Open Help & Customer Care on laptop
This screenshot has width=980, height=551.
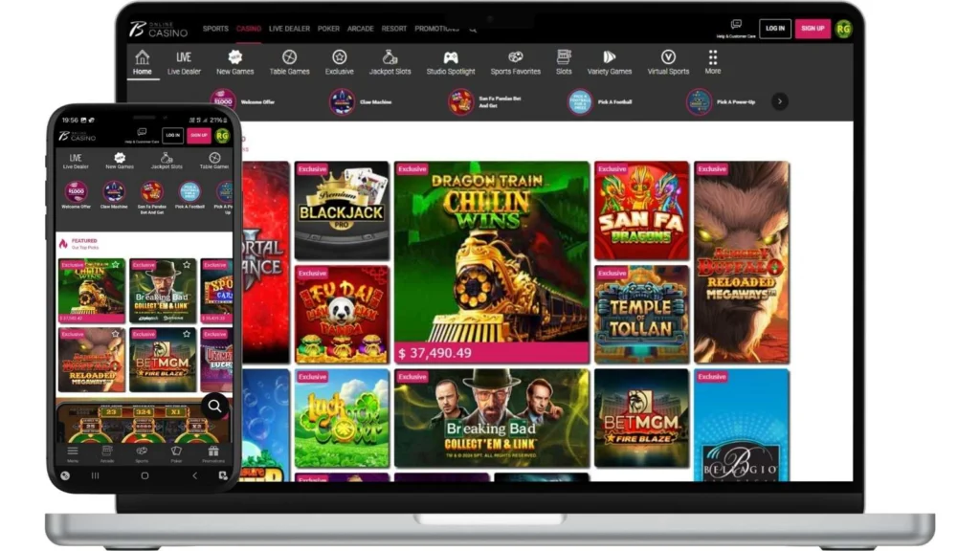pos(736,28)
